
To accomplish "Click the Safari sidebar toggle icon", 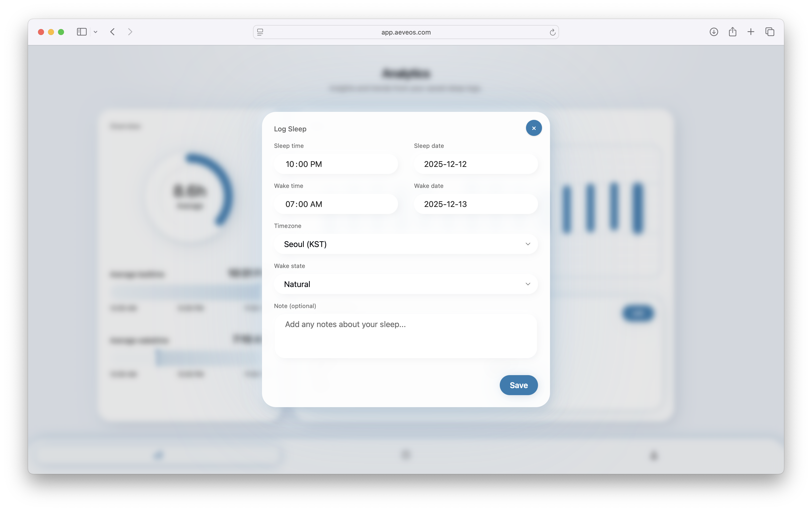I will (x=81, y=32).
